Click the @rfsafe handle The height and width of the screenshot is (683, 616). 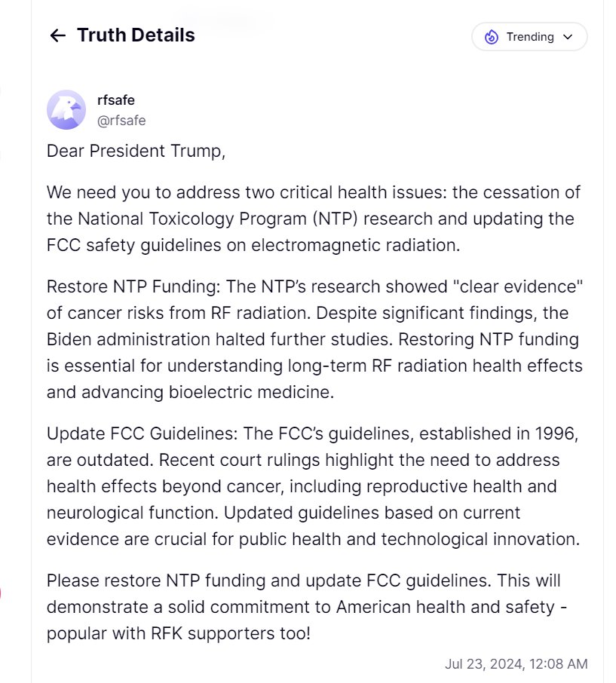pos(121,121)
